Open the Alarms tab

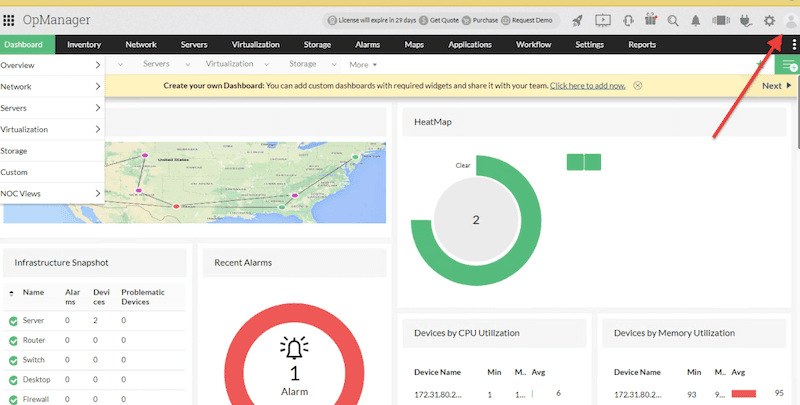tap(367, 44)
